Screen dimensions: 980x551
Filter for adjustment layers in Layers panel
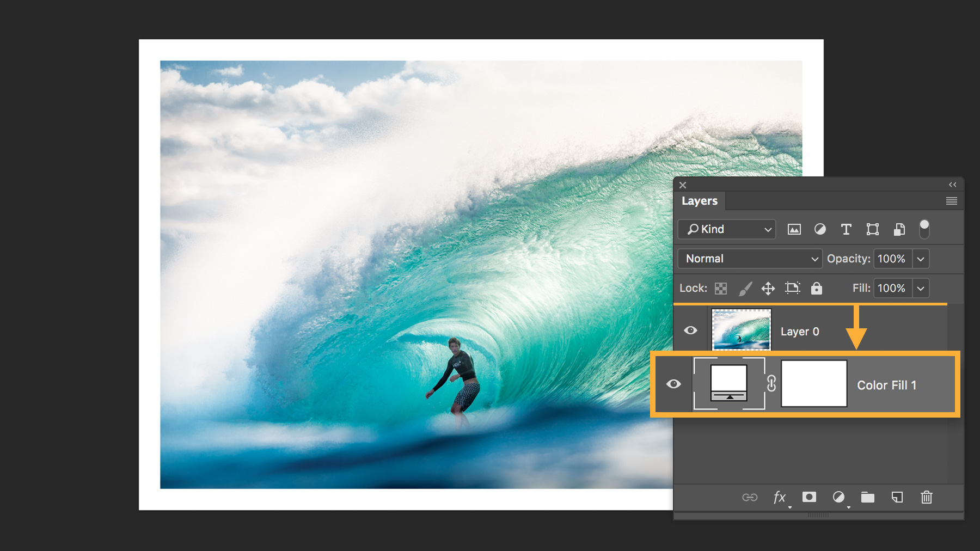(x=820, y=229)
